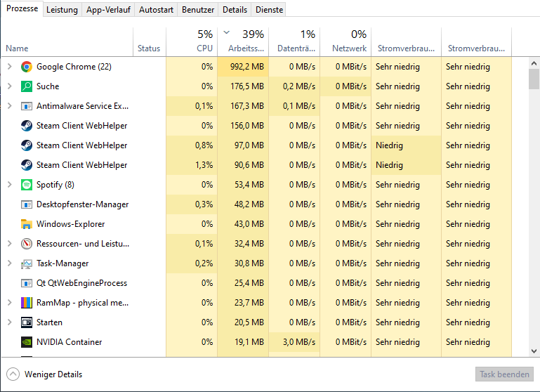Expand the Task-Manager process entry

click(x=9, y=263)
